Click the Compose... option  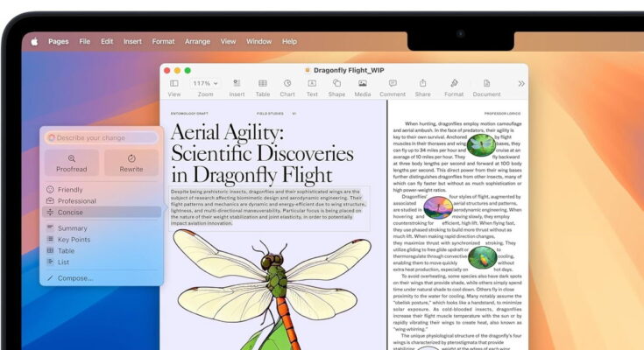(102, 278)
